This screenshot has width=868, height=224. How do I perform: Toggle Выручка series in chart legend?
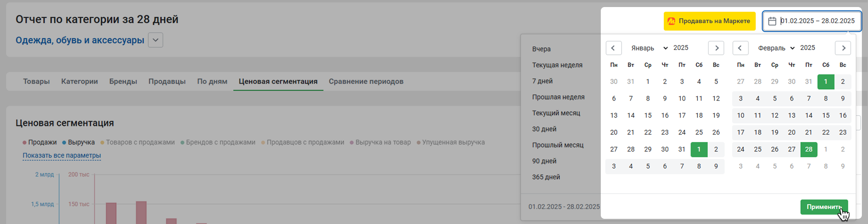click(79, 142)
